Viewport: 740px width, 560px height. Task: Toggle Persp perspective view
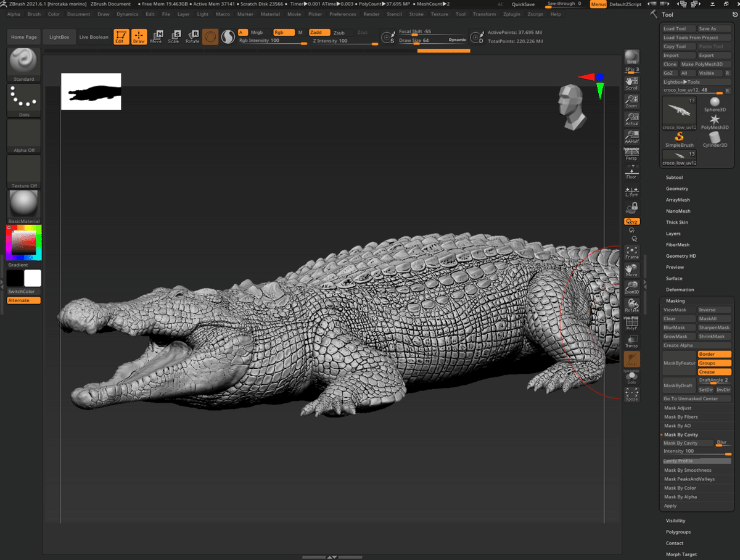(631, 154)
